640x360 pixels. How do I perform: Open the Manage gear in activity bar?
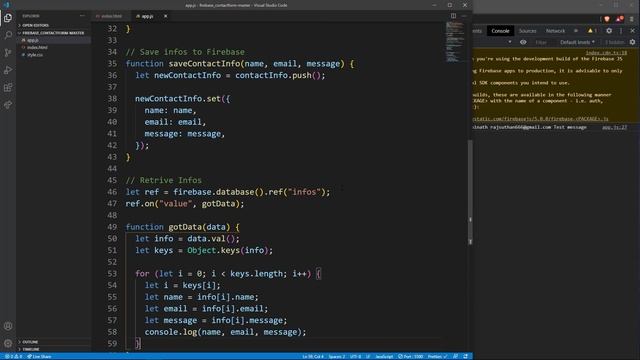[8, 344]
